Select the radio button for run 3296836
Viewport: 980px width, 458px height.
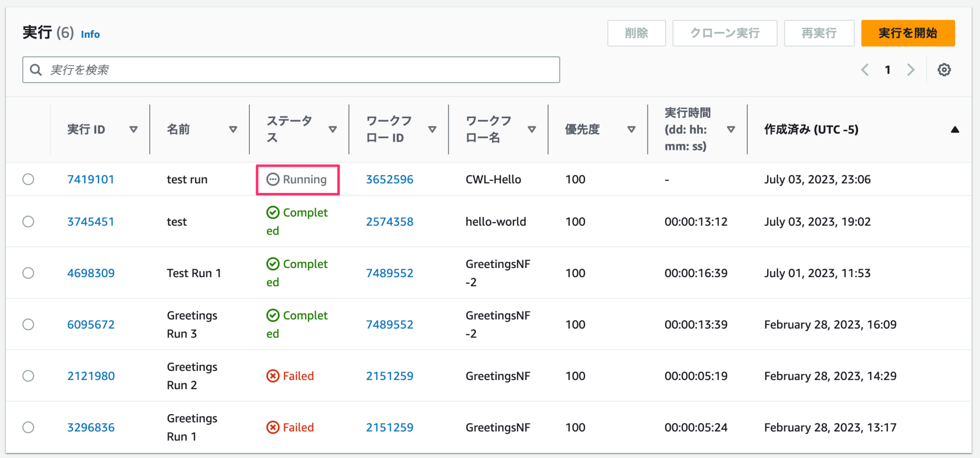coord(28,427)
